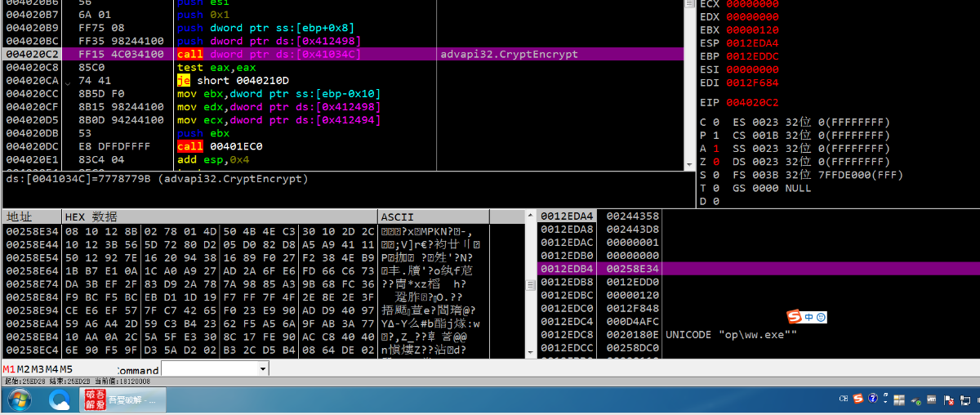
Task: Switch to the 吾爱破解 debugger taskbar button
Action: 122,400
